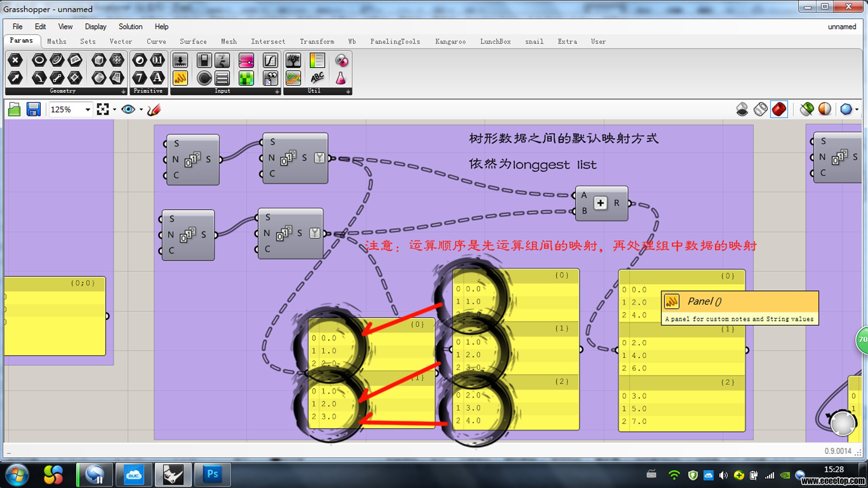Image resolution: width=868 pixels, height=488 pixels.
Task: Expand the Geometry panel plus
Action: (x=123, y=91)
